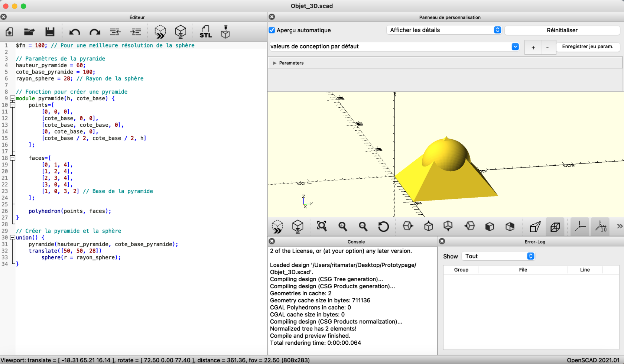624x364 pixels.
Task: Switch to the right view
Action: pos(408,226)
